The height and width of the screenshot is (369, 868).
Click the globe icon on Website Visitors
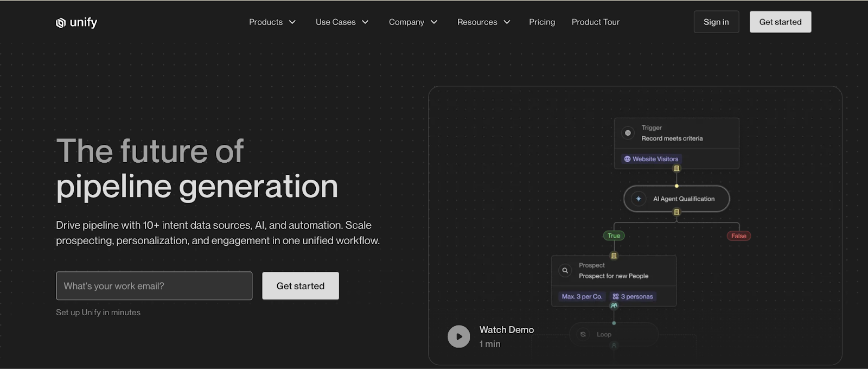(x=627, y=159)
